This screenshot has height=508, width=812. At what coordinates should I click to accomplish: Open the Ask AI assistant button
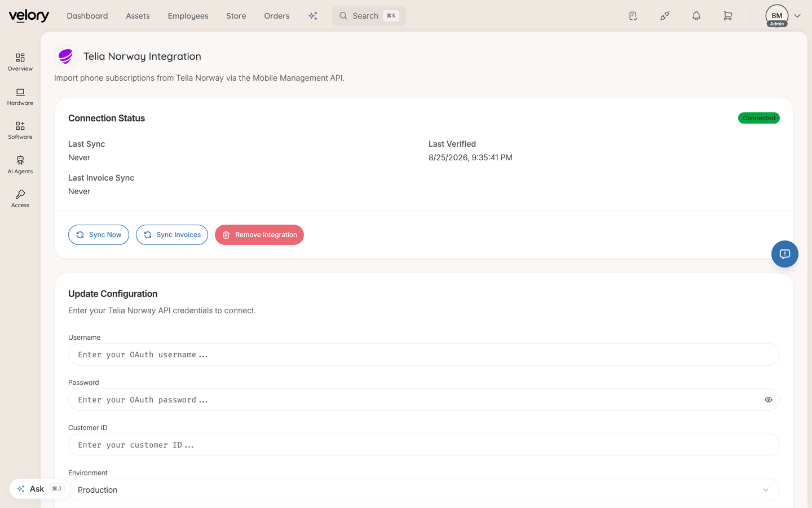click(x=39, y=489)
